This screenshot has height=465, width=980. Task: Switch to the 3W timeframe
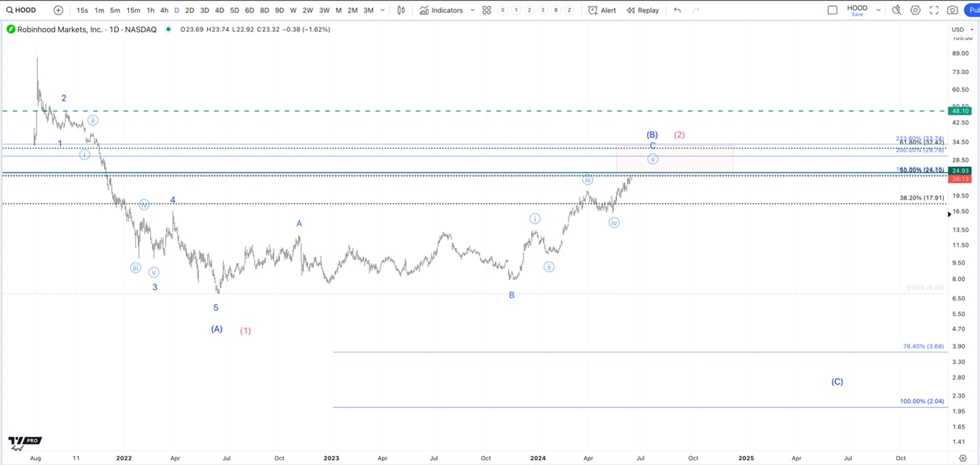click(x=324, y=10)
